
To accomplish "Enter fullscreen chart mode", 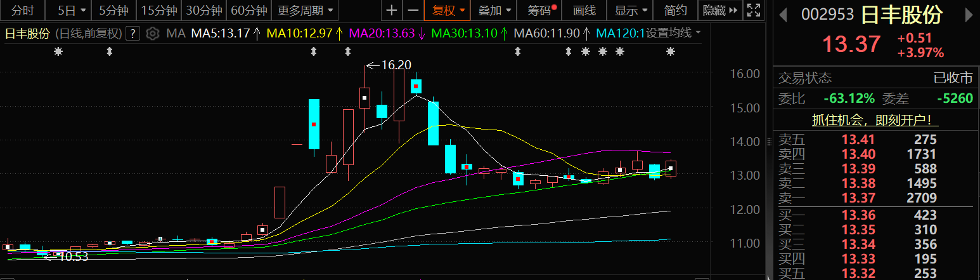I will click(752, 10).
